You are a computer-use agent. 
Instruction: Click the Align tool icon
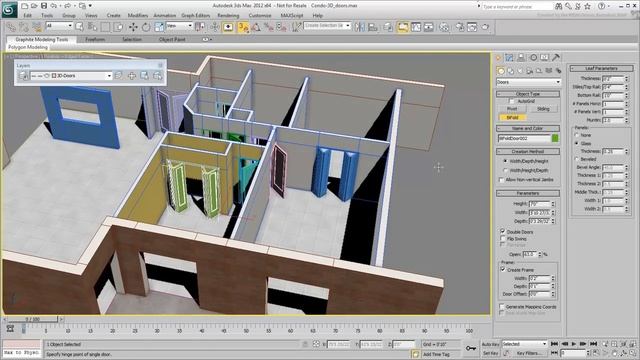point(373,27)
